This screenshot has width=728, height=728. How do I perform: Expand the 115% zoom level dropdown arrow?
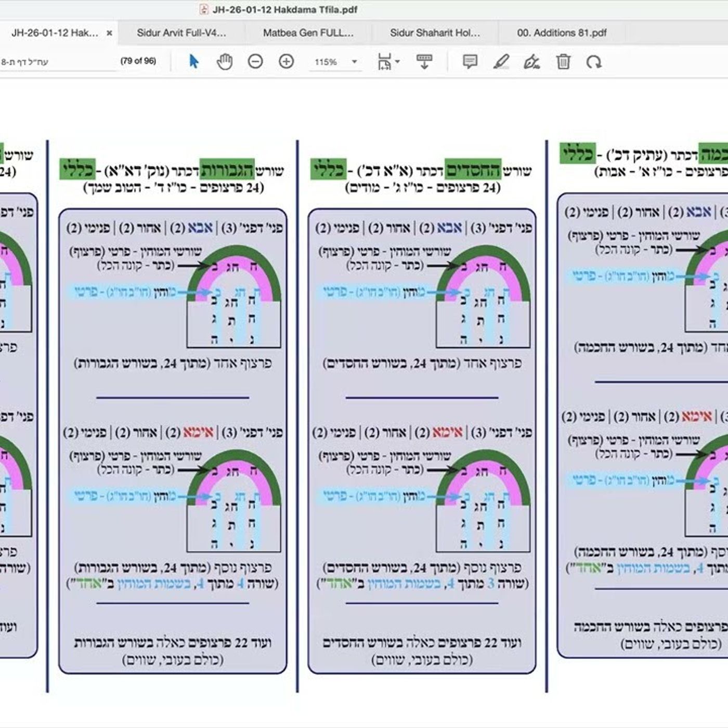point(354,62)
